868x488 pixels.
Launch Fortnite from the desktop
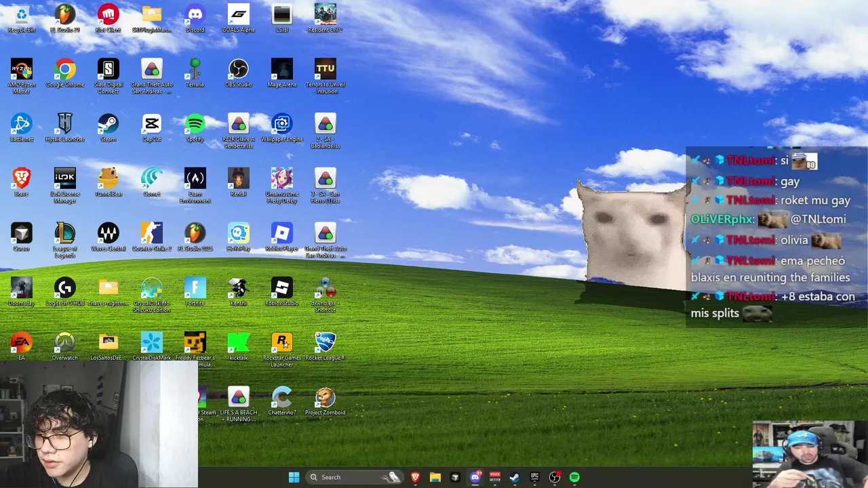point(195,292)
